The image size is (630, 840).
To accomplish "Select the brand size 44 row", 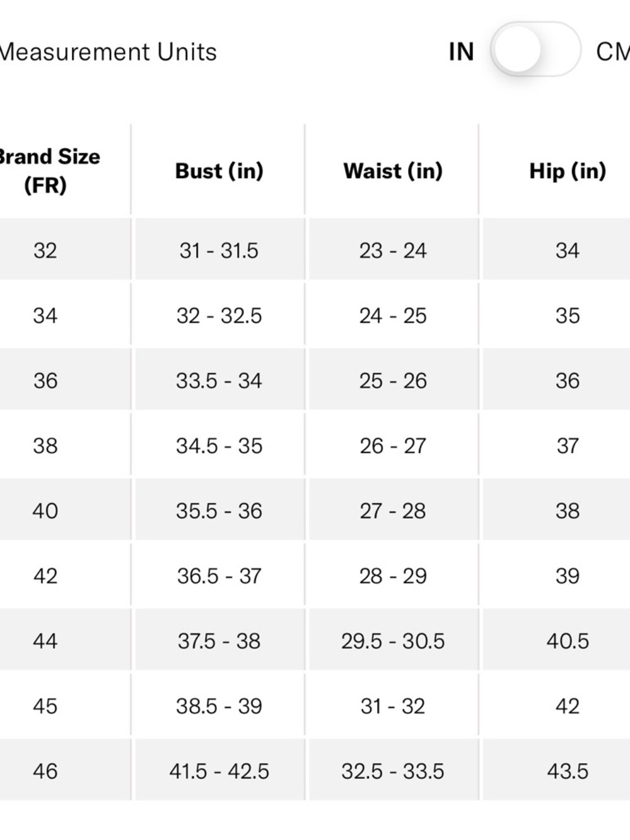I will [x=315, y=641].
